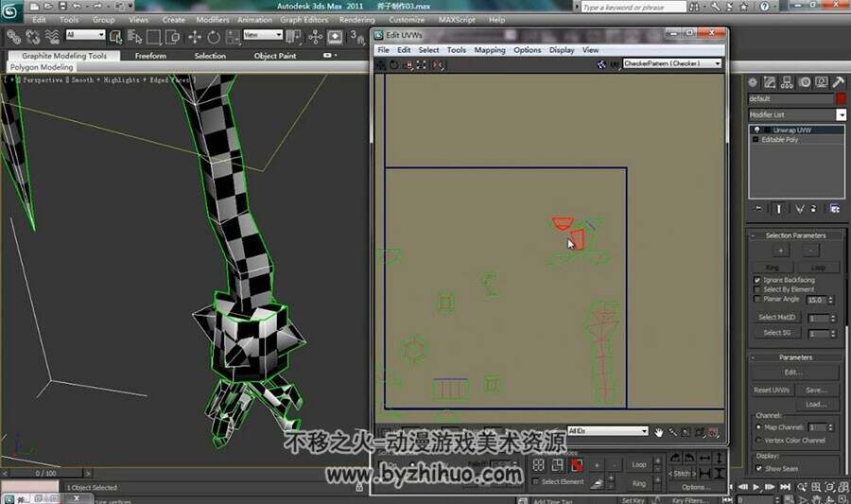This screenshot has height=504, width=851.
Task: Expand the Modifier List dropdown
Action: click(x=797, y=115)
